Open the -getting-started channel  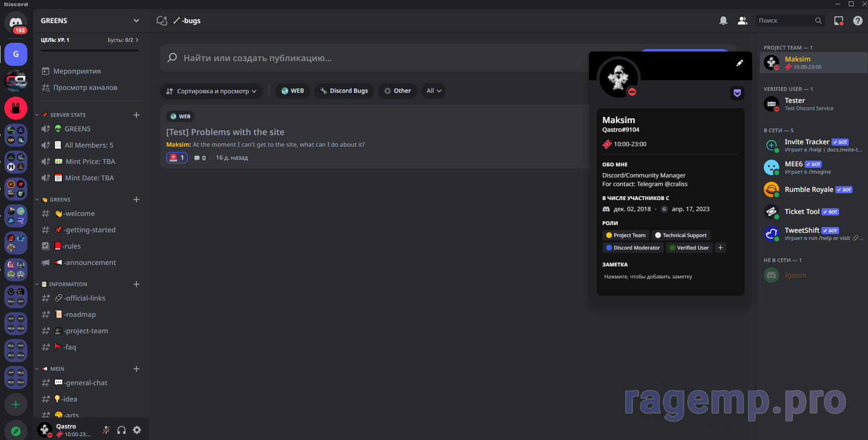click(x=91, y=230)
